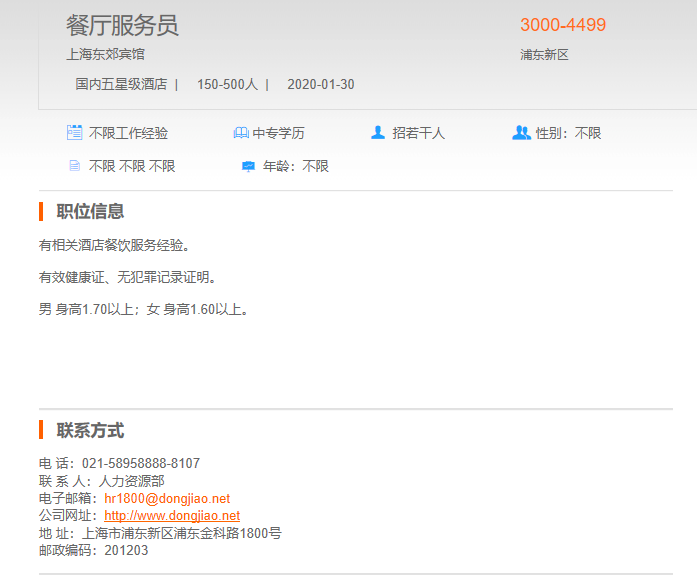
Task: Click the address 上海市浦东新区浦东金科路1800号
Action: click(182, 533)
